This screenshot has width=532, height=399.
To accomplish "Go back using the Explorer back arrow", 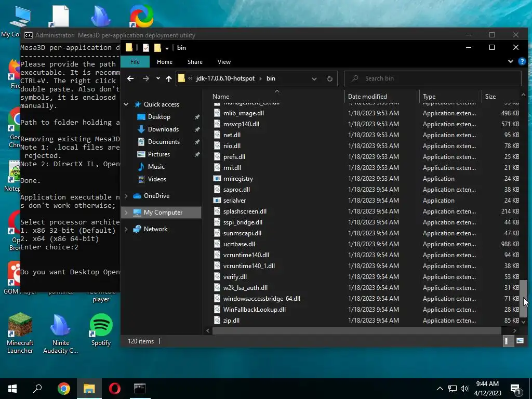I will point(130,79).
